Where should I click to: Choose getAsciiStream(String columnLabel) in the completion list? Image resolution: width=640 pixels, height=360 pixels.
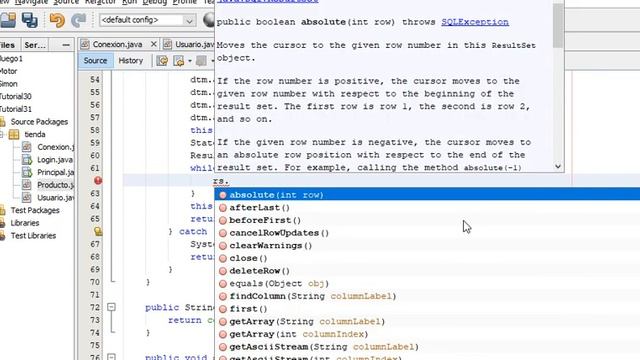(427, 347)
